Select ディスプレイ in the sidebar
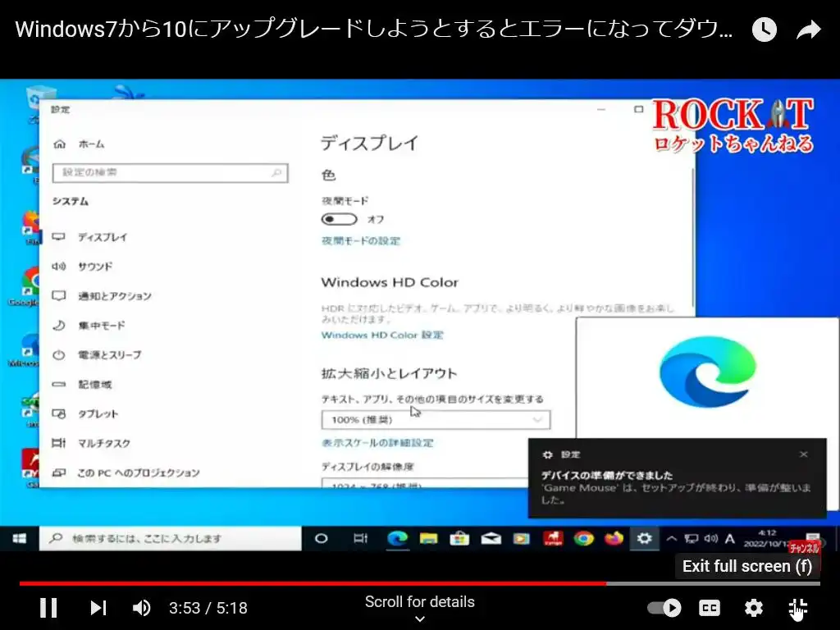 [x=90, y=237]
